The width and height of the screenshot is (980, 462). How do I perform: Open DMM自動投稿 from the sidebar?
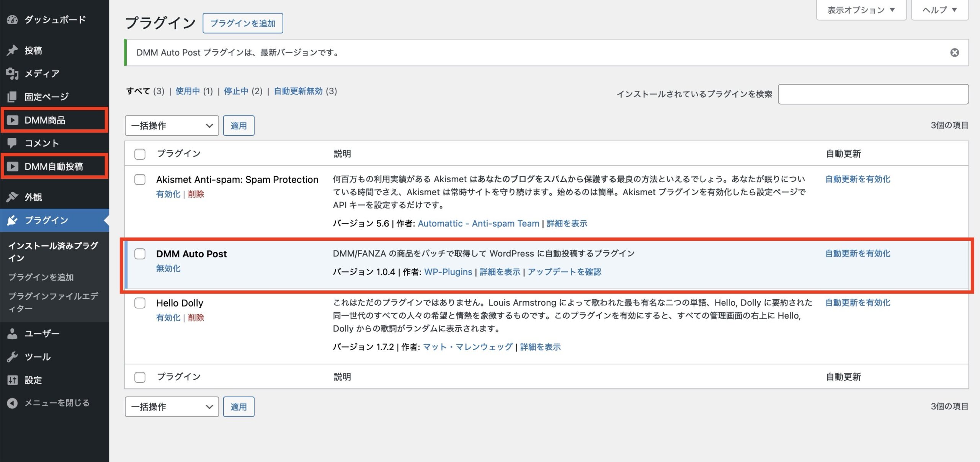[13, 166]
